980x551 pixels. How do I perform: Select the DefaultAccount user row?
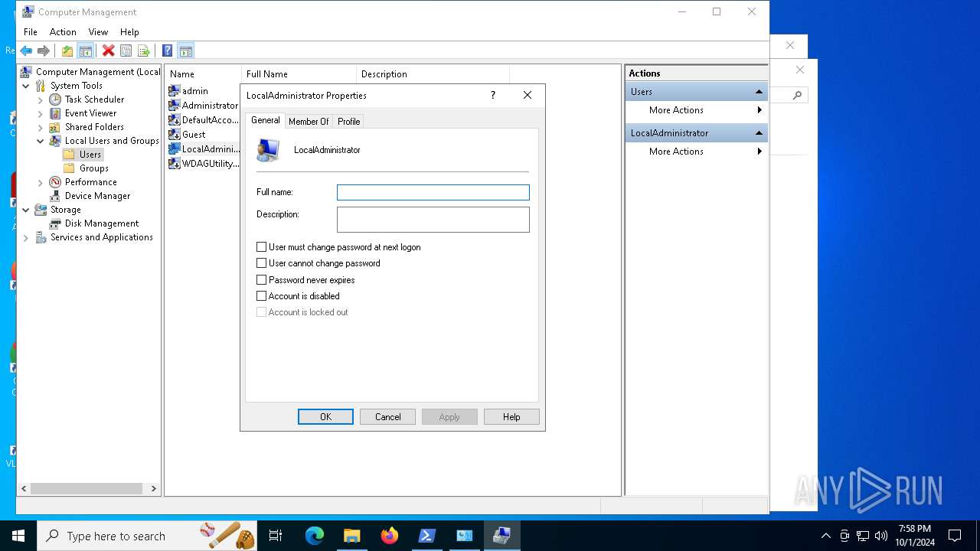pyautogui.click(x=203, y=120)
